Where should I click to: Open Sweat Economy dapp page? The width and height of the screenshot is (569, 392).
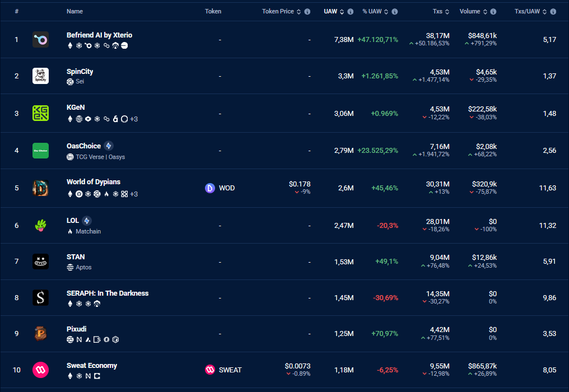[92, 366]
